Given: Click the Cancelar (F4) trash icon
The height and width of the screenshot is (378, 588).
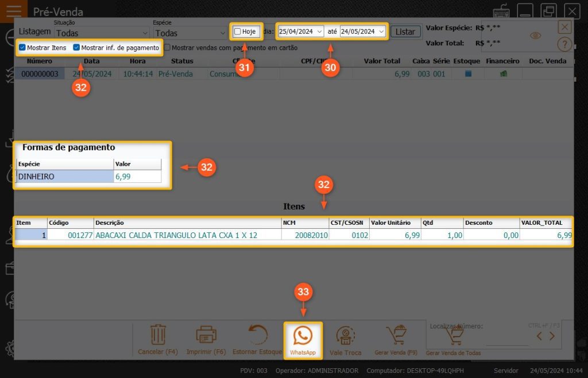Looking at the screenshot, I should 158,335.
